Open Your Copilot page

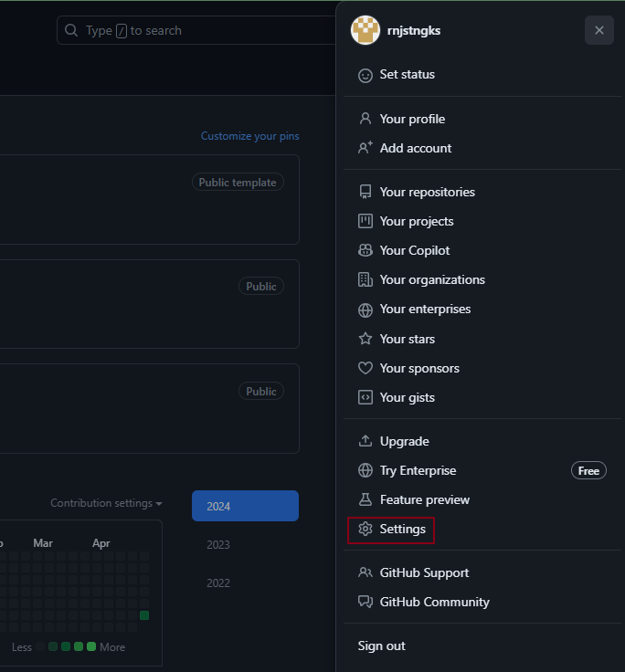(x=482, y=250)
